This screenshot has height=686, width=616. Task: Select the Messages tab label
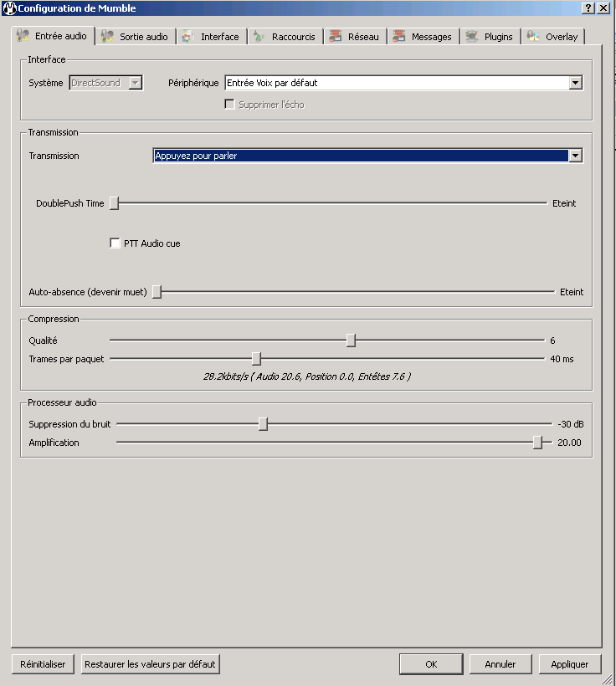point(431,37)
